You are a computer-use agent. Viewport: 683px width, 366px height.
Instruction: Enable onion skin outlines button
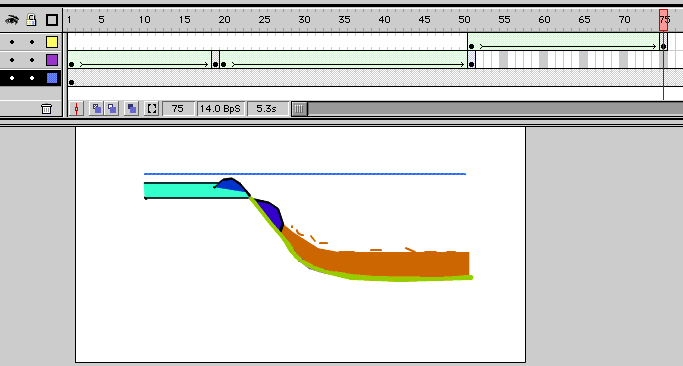click(112, 108)
